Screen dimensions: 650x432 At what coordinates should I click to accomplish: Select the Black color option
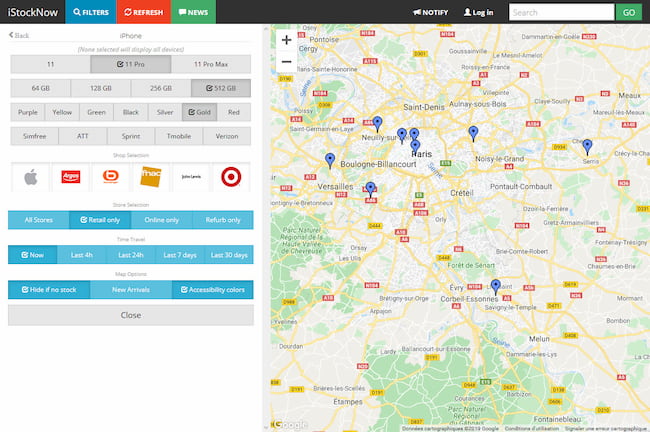pyautogui.click(x=131, y=112)
